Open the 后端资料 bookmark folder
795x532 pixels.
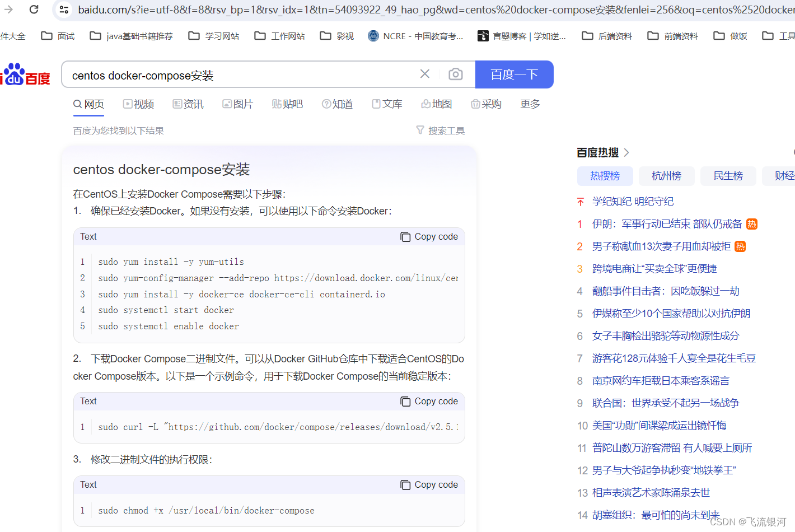click(607, 36)
